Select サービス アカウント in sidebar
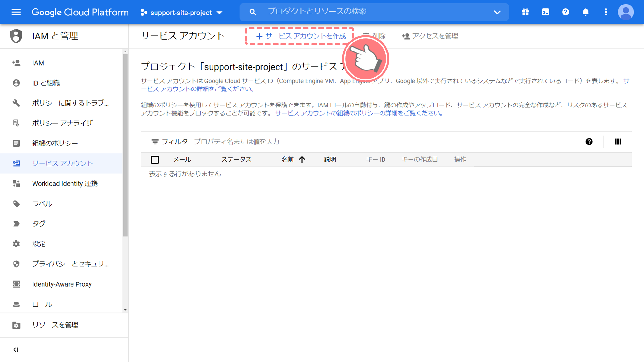The width and height of the screenshot is (644, 362). 61,163
